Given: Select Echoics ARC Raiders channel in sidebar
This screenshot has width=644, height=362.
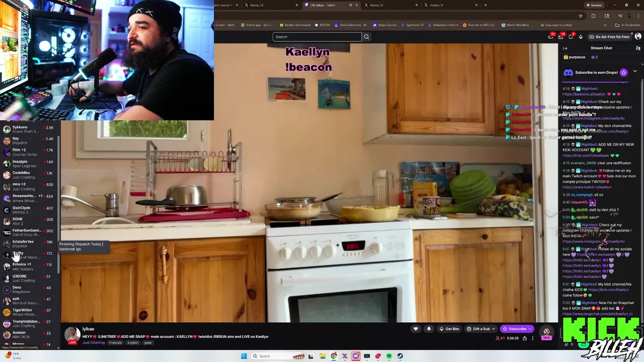Looking at the screenshot, I should pyautogui.click(x=29, y=266).
